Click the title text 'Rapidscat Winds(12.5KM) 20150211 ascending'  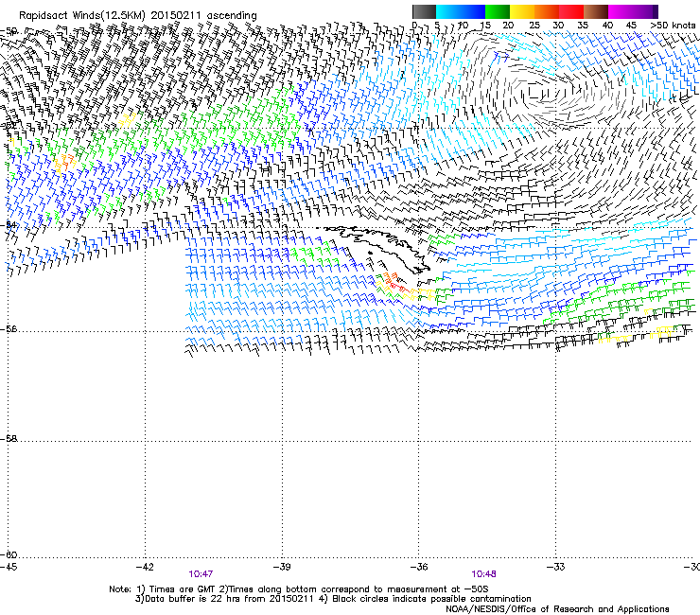(138, 16)
